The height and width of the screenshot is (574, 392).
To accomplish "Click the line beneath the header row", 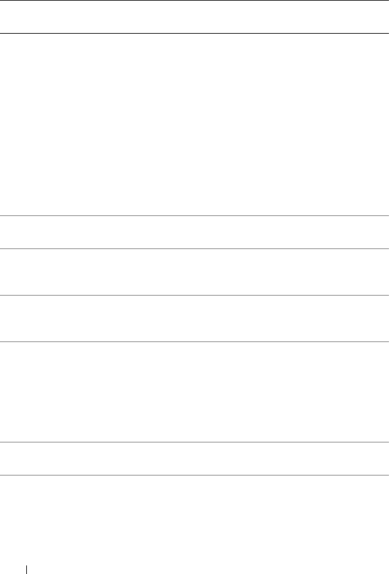I will click(x=196, y=33).
